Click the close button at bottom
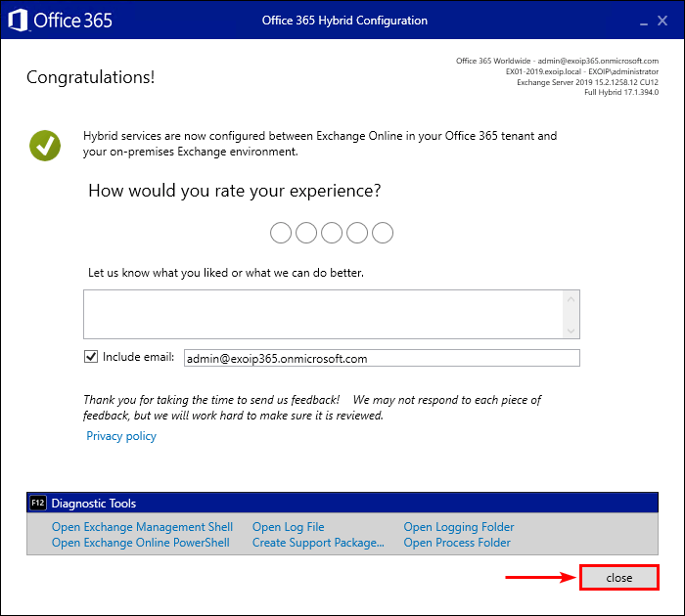Image resolution: width=685 pixels, height=616 pixels. tap(619, 578)
